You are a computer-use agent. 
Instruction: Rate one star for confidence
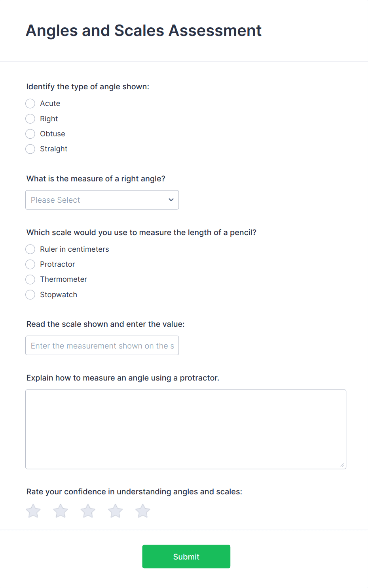33,511
